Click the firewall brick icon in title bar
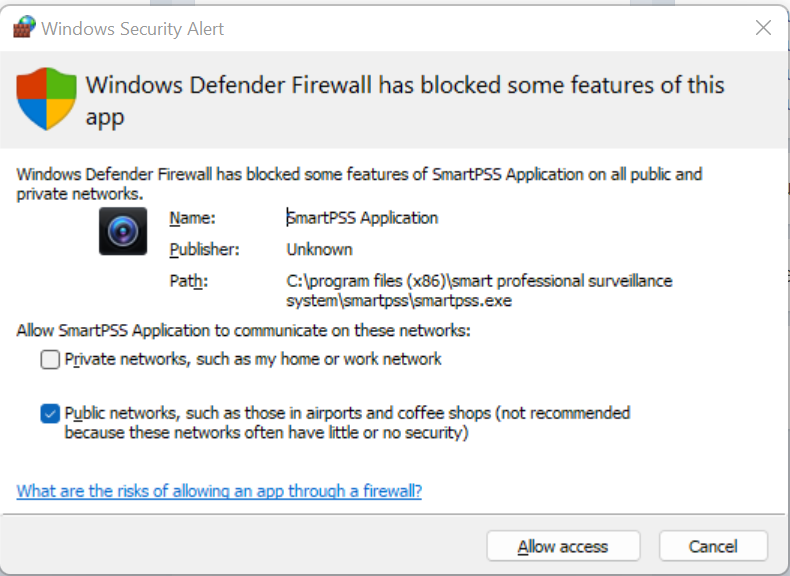The image size is (790, 576). [24, 27]
